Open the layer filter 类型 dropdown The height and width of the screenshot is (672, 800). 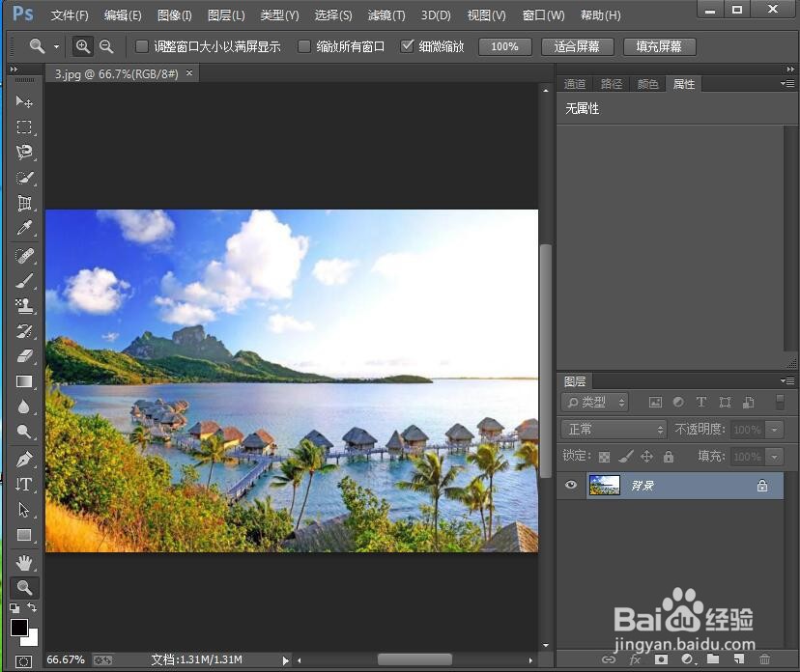(595, 403)
